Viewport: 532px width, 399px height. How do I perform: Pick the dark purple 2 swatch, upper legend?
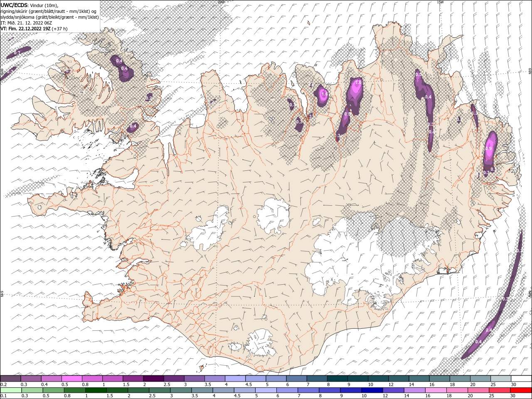[153, 378]
